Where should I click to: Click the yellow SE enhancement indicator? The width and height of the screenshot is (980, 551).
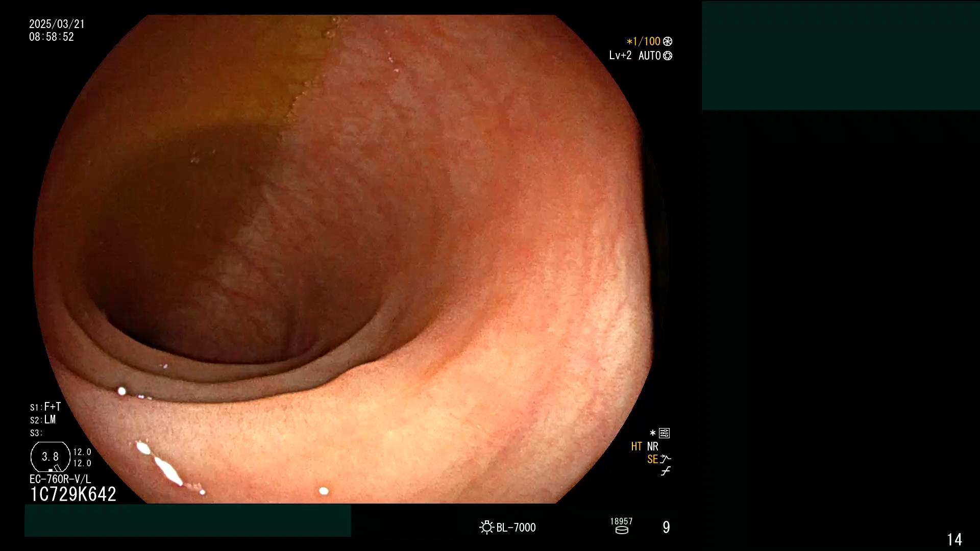tap(652, 459)
